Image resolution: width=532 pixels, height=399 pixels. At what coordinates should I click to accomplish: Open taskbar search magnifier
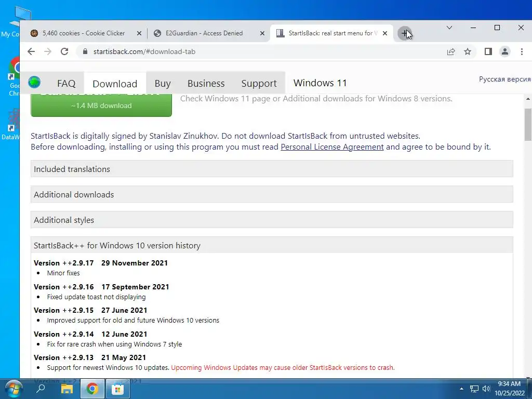pyautogui.click(x=41, y=389)
